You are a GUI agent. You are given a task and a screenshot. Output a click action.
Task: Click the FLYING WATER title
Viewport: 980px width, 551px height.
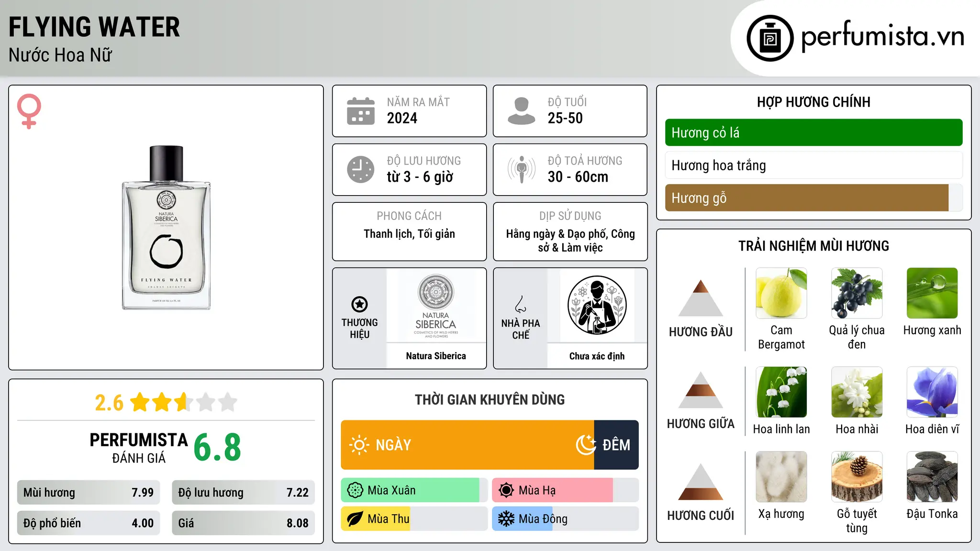click(x=94, y=27)
